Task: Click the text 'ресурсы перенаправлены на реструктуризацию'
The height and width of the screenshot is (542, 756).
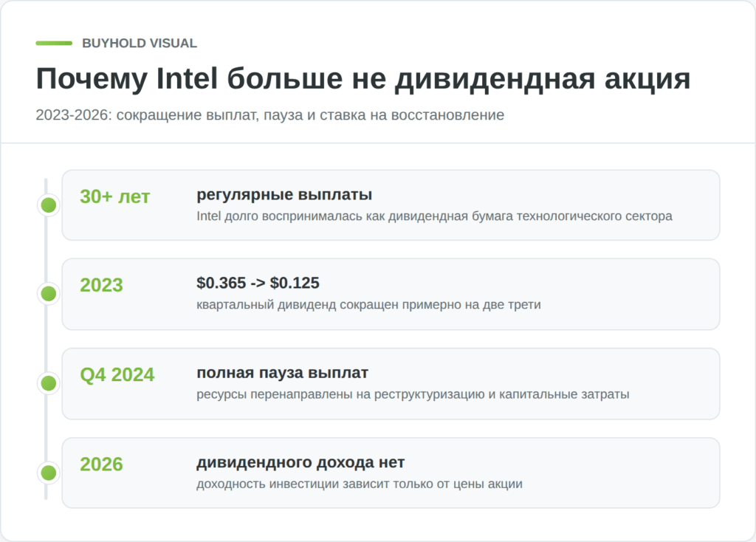Action: [x=340, y=394]
